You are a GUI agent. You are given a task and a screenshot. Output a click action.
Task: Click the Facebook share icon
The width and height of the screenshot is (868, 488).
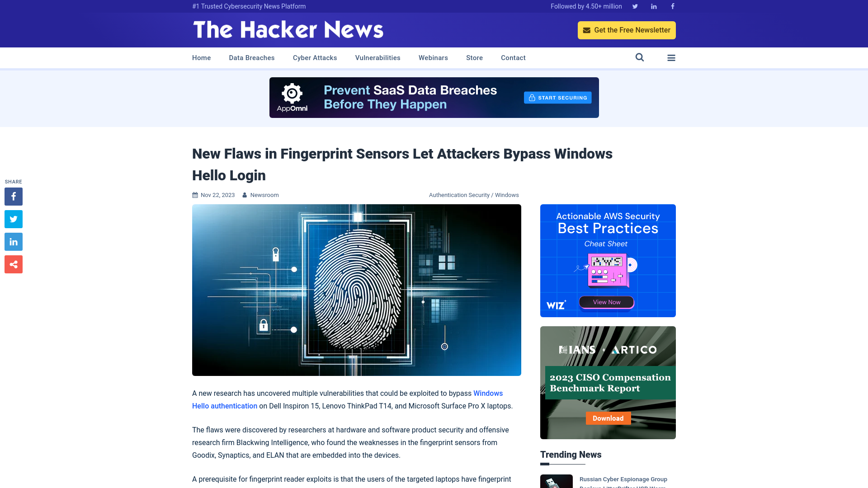coord(13,197)
